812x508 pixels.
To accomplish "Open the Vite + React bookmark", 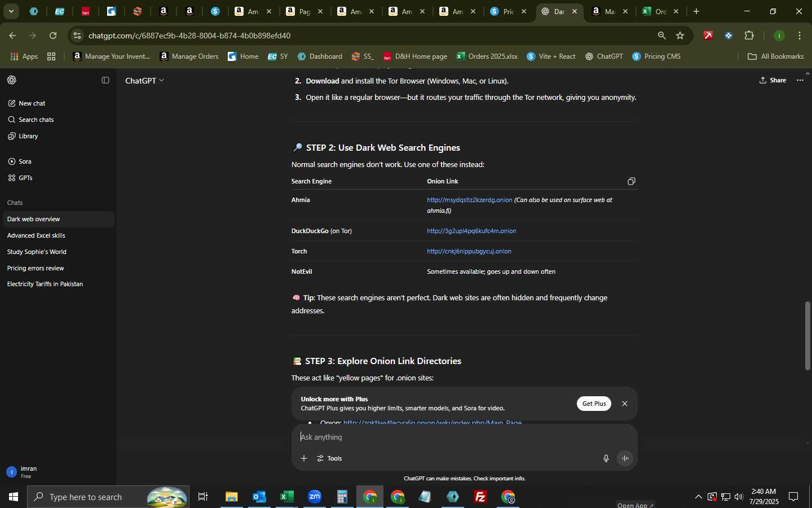I will pos(551,56).
